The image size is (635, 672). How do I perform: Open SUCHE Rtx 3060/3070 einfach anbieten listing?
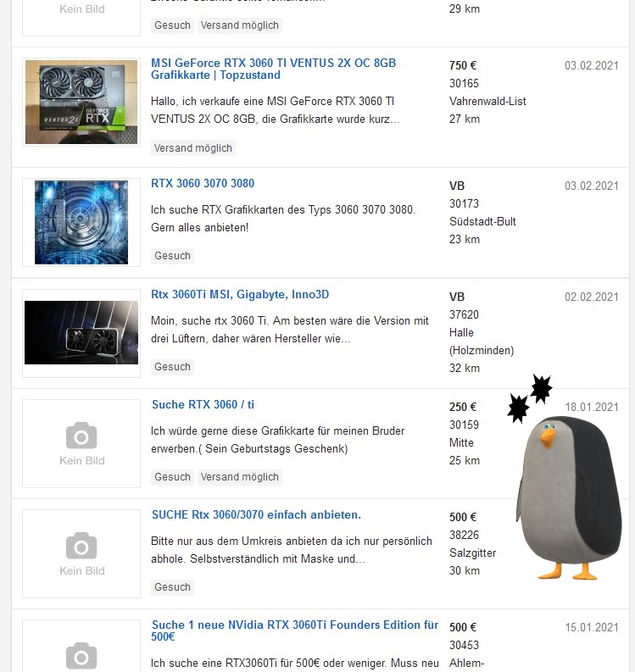[256, 514]
